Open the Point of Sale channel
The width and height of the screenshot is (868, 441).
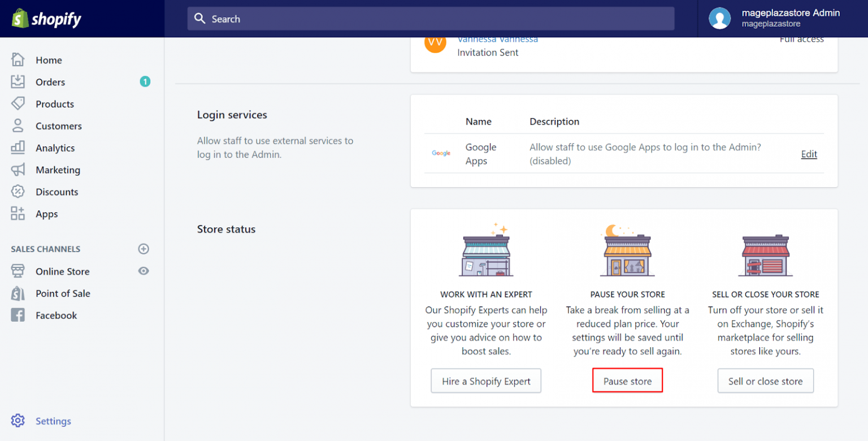click(63, 293)
